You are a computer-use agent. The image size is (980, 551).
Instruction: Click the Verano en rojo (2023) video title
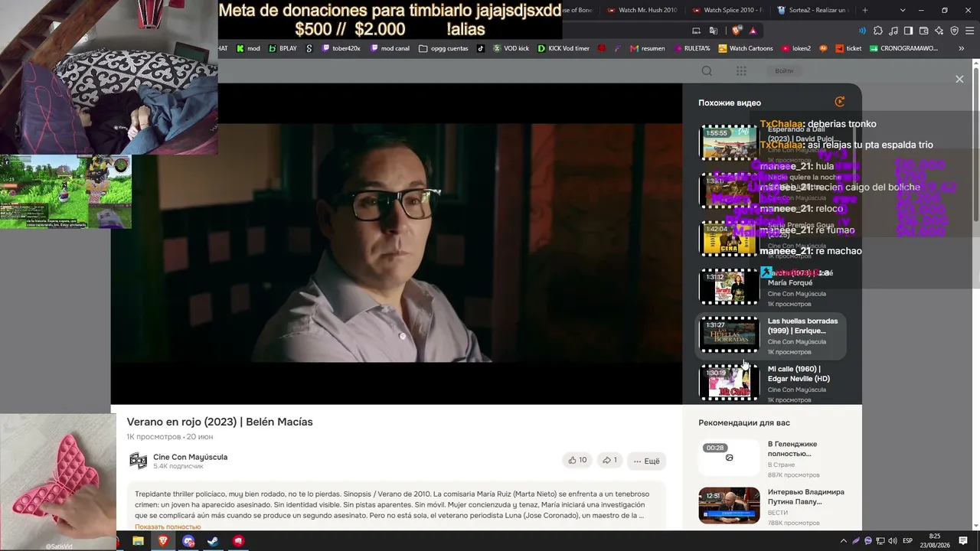pos(220,422)
